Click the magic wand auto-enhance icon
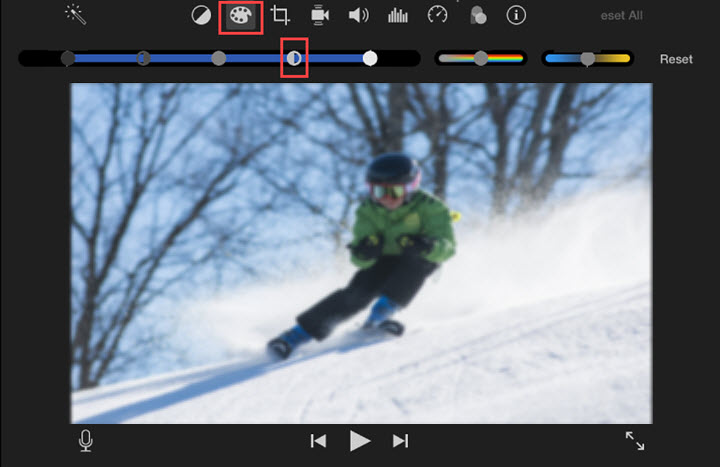The height and width of the screenshot is (467, 720). (76, 14)
